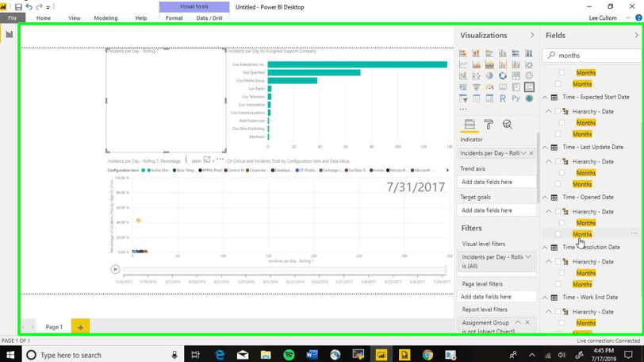
Task: Select the ArcGIS Maps visualization
Action: click(x=529, y=98)
